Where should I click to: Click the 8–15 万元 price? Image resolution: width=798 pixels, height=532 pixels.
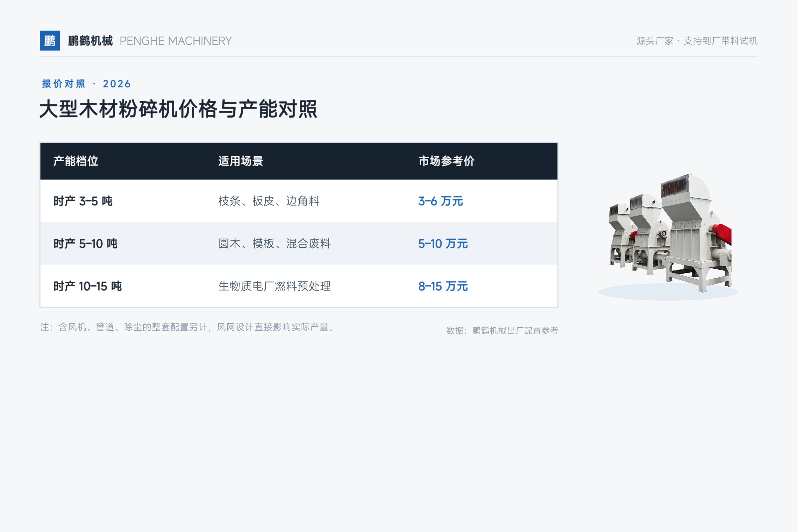pos(443,286)
